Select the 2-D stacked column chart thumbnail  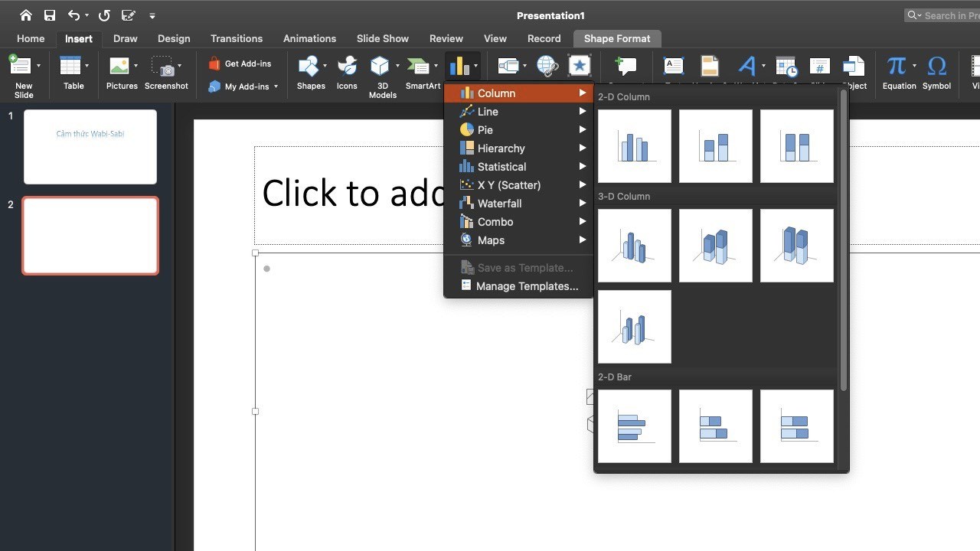[x=716, y=146]
